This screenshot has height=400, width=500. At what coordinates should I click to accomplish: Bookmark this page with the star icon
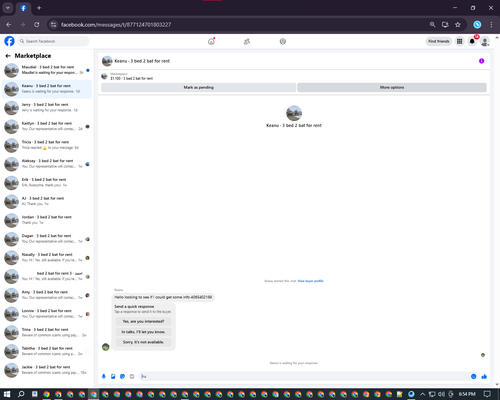[x=458, y=24]
